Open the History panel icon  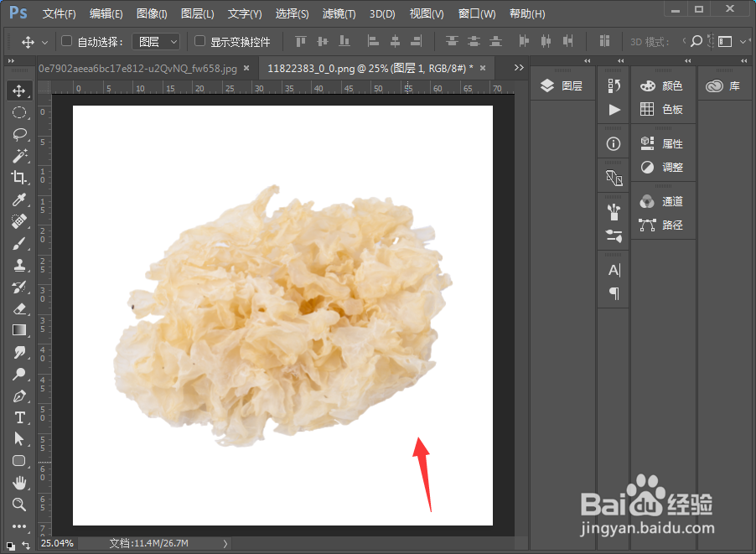(614, 85)
